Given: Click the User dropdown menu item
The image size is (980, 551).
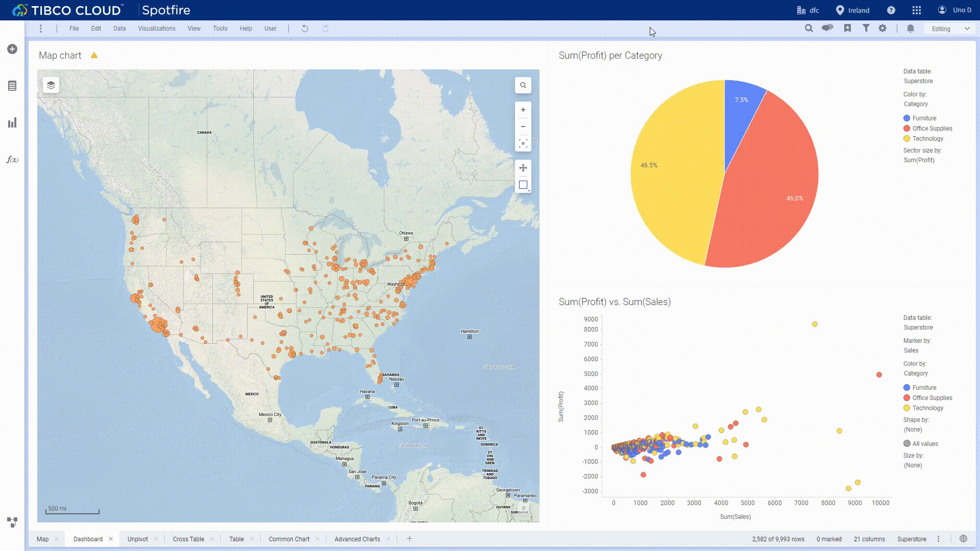Looking at the screenshot, I should coord(270,28).
